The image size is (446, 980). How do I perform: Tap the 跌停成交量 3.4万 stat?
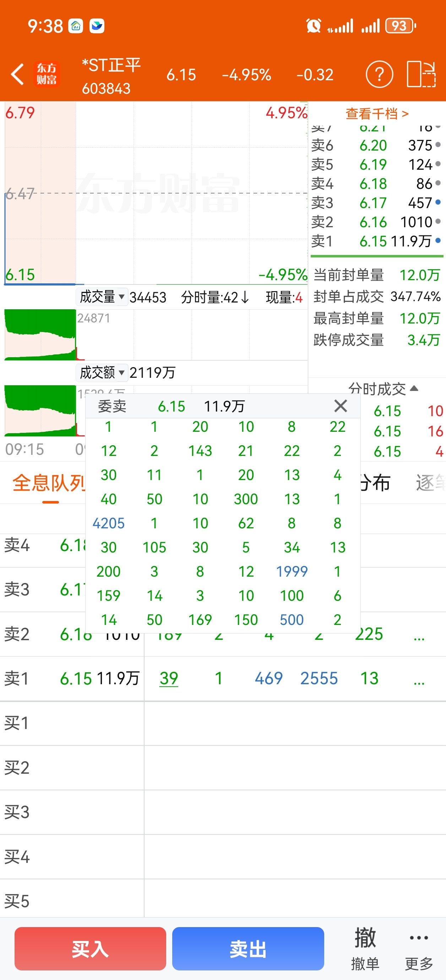tap(377, 340)
